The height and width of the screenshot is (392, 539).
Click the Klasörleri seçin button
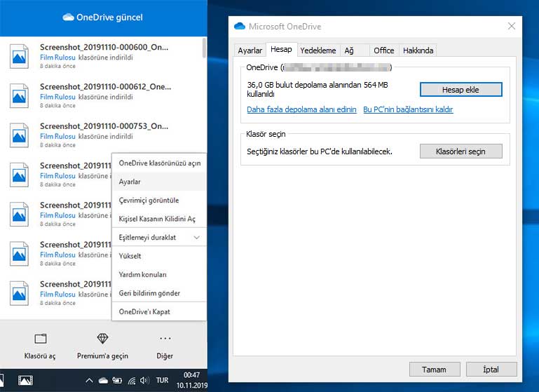460,151
